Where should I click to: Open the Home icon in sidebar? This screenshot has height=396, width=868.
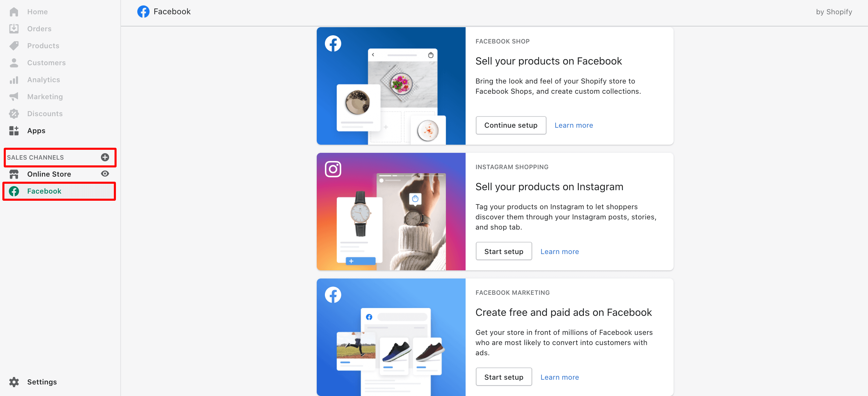(x=14, y=12)
